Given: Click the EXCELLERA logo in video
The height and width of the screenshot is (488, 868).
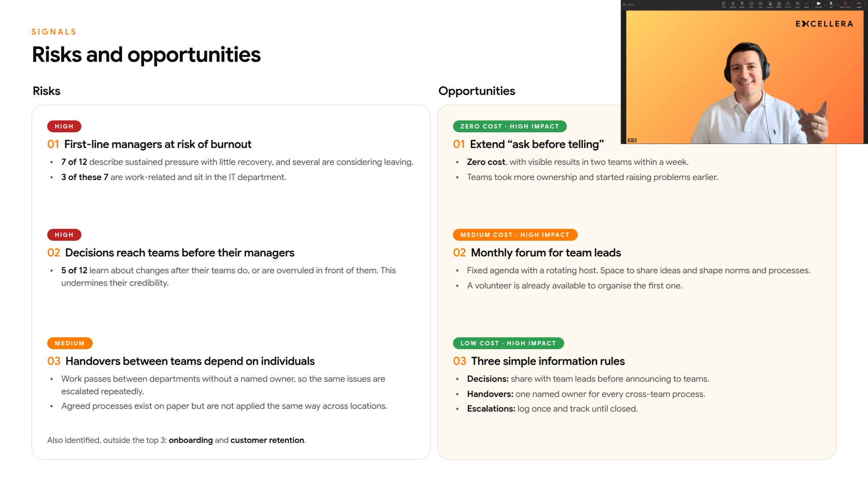Looking at the screenshot, I should click(x=824, y=24).
